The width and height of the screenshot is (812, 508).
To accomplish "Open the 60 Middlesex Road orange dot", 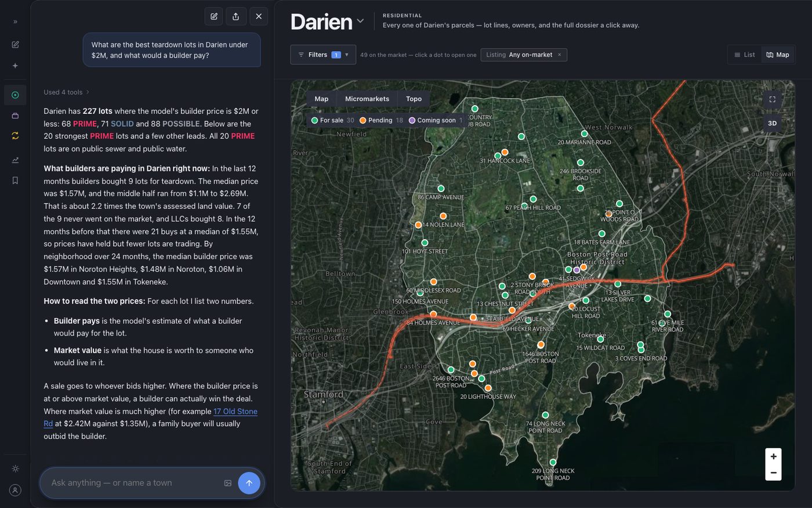I will click(433, 282).
